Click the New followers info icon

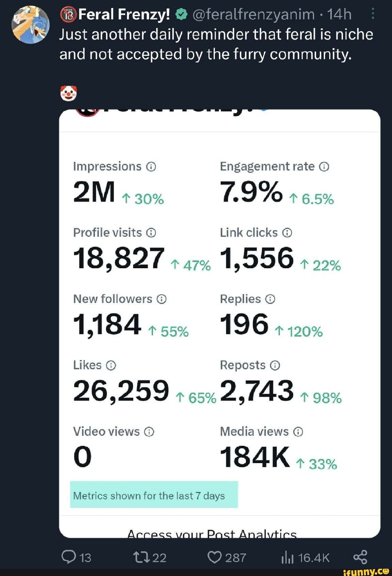coord(162,299)
